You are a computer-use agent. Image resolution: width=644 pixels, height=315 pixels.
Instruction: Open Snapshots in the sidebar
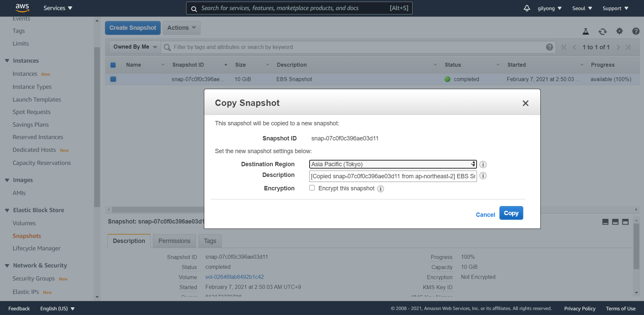coord(27,236)
